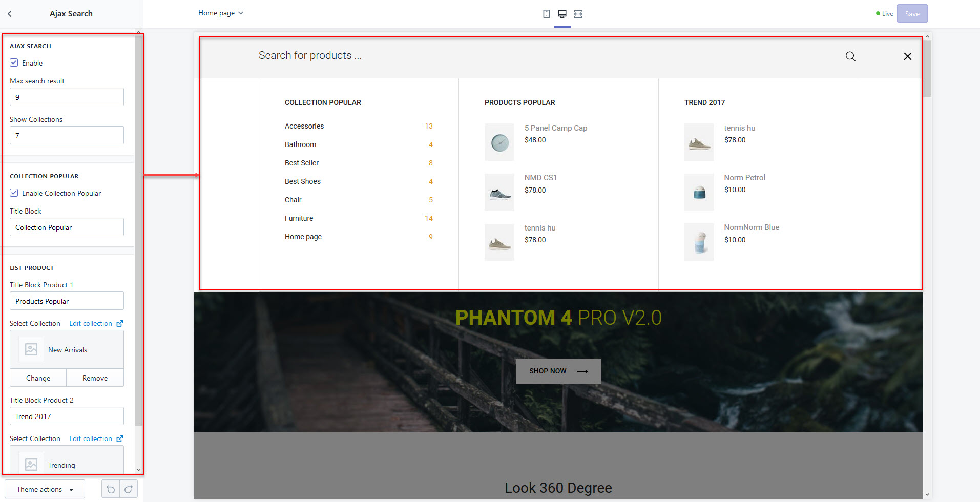The image size is (980, 502).
Task: Click Title Block Product 1 input
Action: tap(67, 301)
